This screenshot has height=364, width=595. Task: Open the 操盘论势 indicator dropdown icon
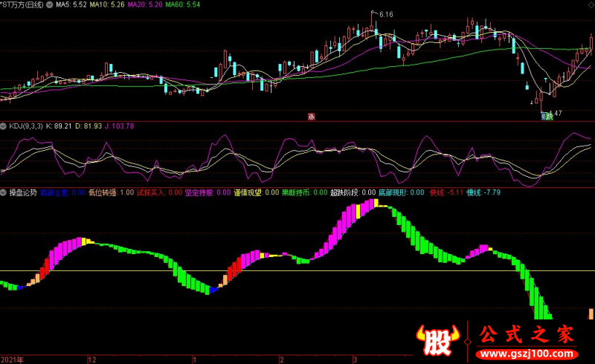point(3,192)
